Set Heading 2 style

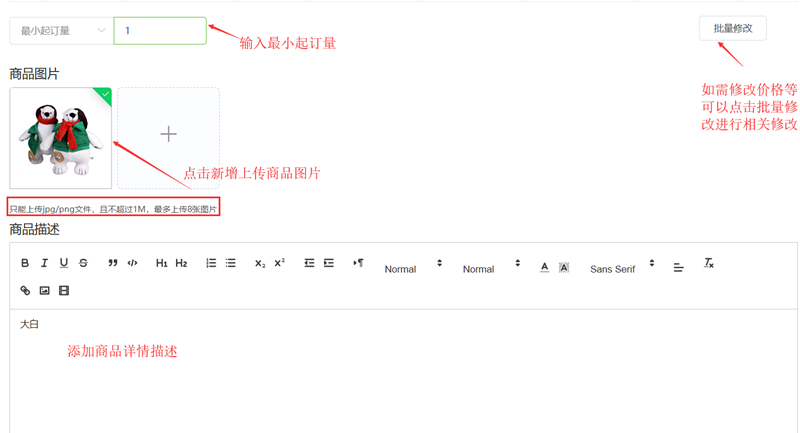(181, 263)
